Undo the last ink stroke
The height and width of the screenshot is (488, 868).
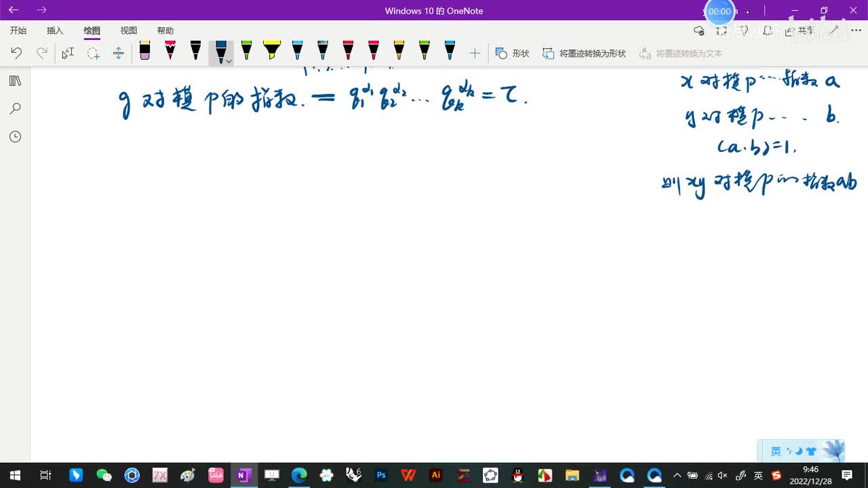pos(16,53)
